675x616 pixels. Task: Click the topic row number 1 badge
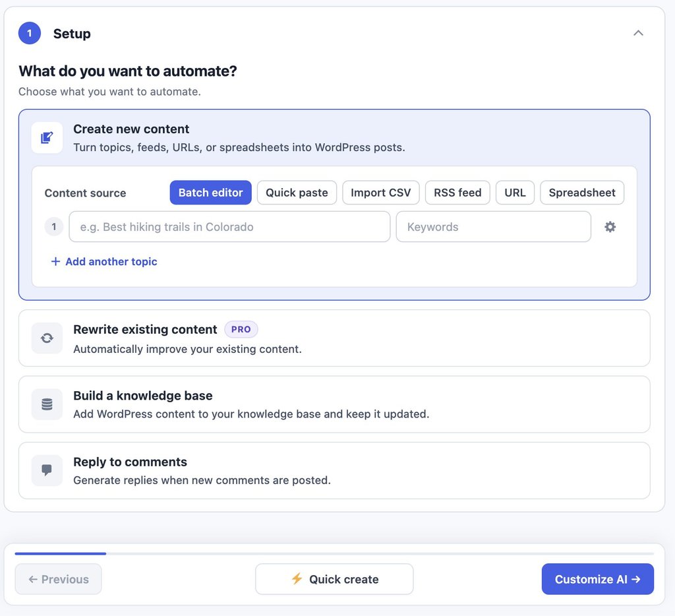coord(54,227)
